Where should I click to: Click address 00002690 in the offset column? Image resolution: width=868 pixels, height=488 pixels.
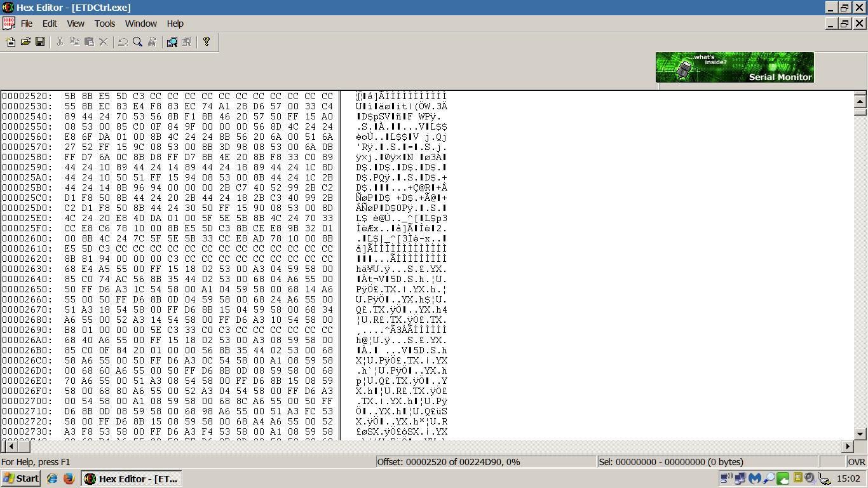(27, 330)
